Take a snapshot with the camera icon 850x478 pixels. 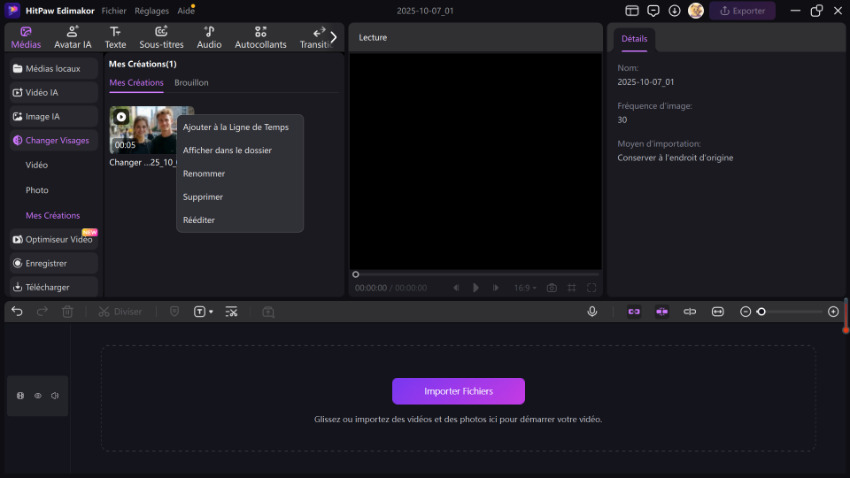551,288
